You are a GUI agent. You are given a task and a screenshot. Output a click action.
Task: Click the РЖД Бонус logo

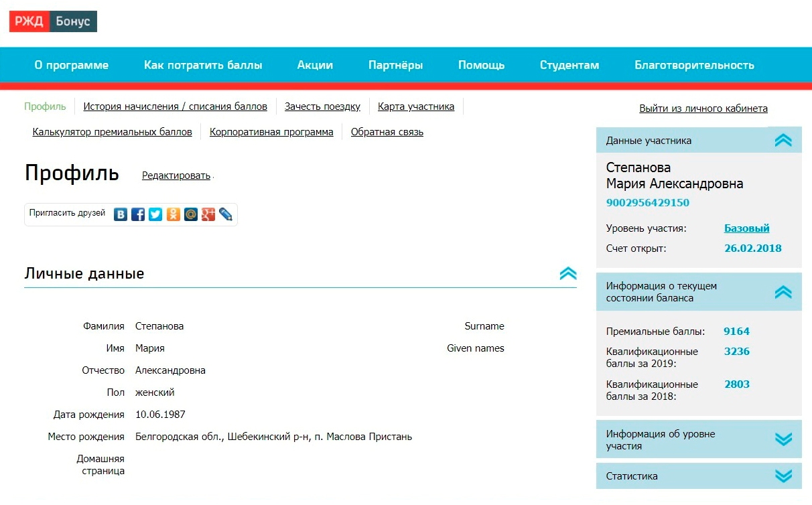pos(53,21)
